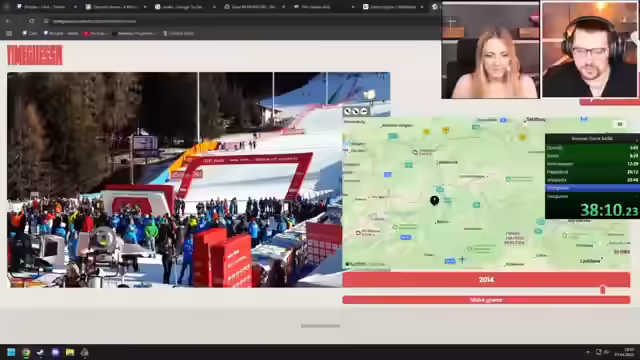Open the Windows Start menu
This screenshot has height=360, width=640.
tap(11, 352)
